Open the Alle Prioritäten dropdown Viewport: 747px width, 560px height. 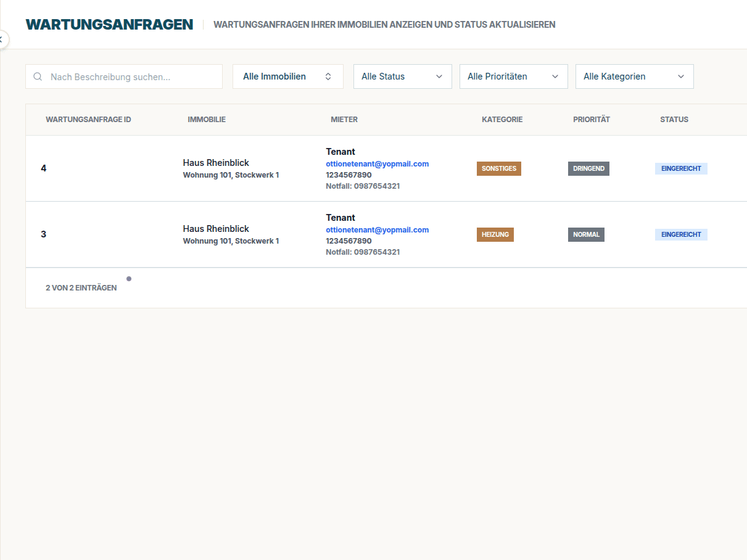[x=513, y=76]
